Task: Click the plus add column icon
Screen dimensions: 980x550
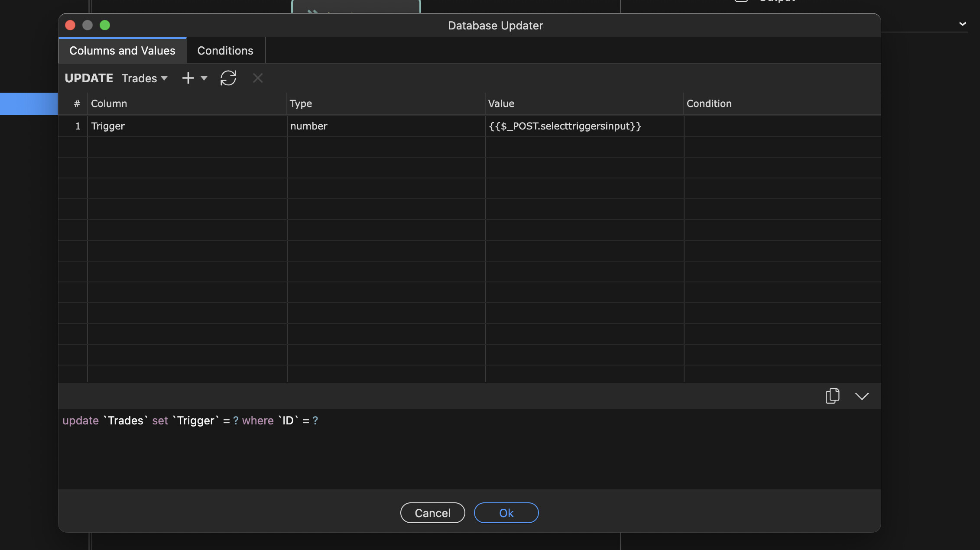Action: (x=188, y=78)
